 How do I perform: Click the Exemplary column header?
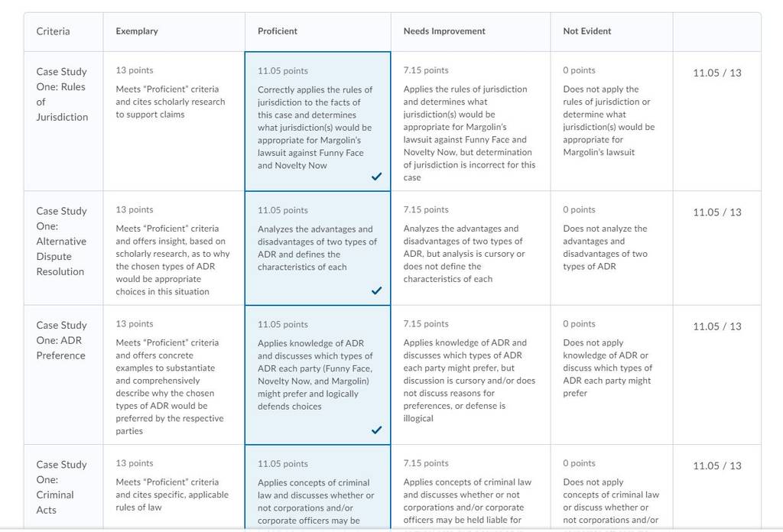pos(137,31)
